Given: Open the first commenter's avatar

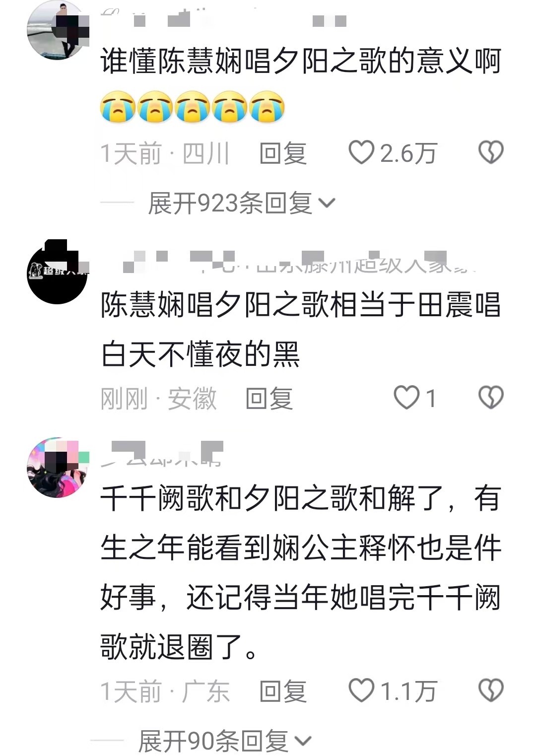Looking at the screenshot, I should [57, 30].
